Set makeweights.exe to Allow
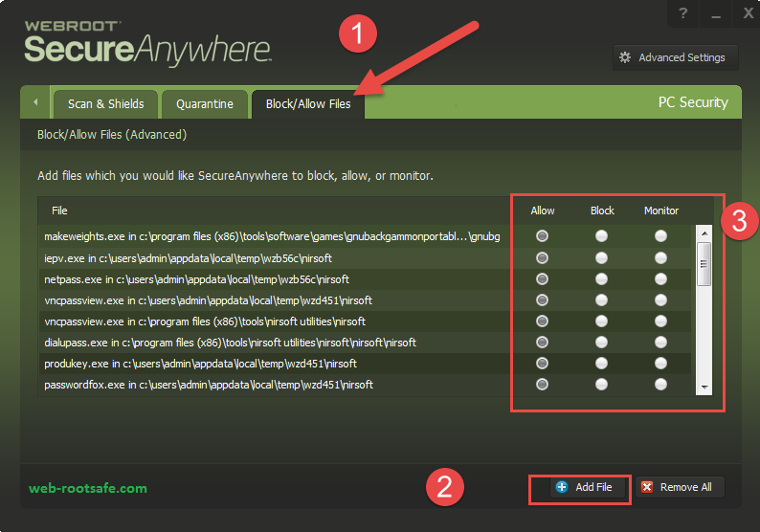The width and height of the screenshot is (760, 532). 542,236
